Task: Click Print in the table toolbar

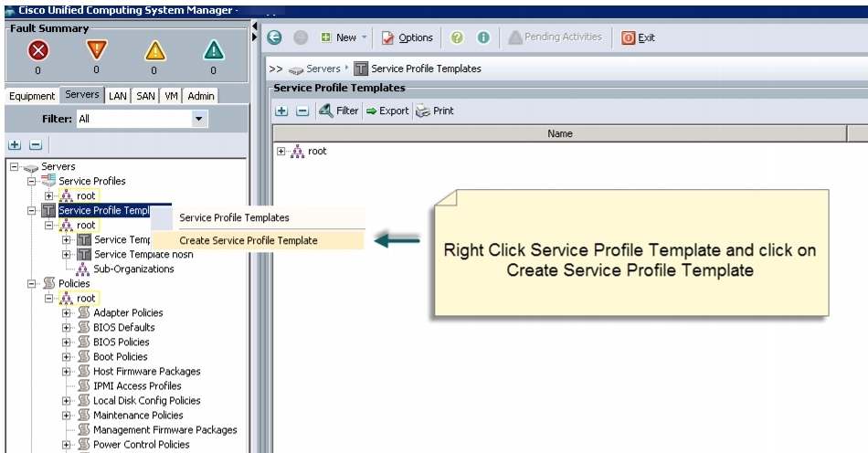Action: pyautogui.click(x=435, y=111)
